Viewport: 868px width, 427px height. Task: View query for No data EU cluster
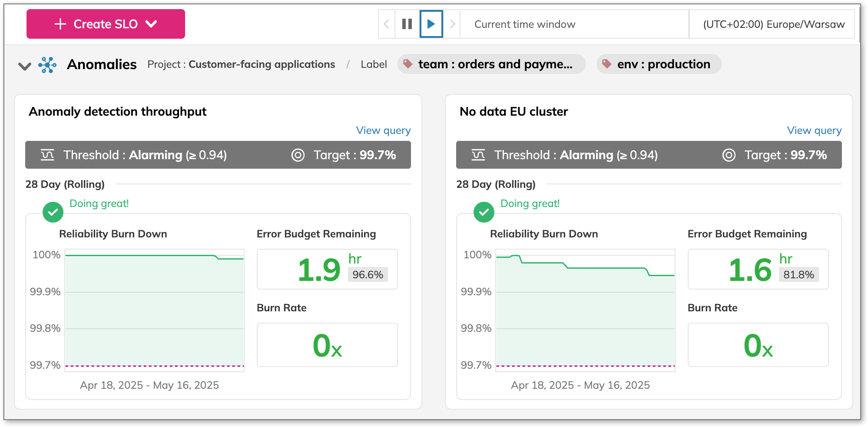814,130
